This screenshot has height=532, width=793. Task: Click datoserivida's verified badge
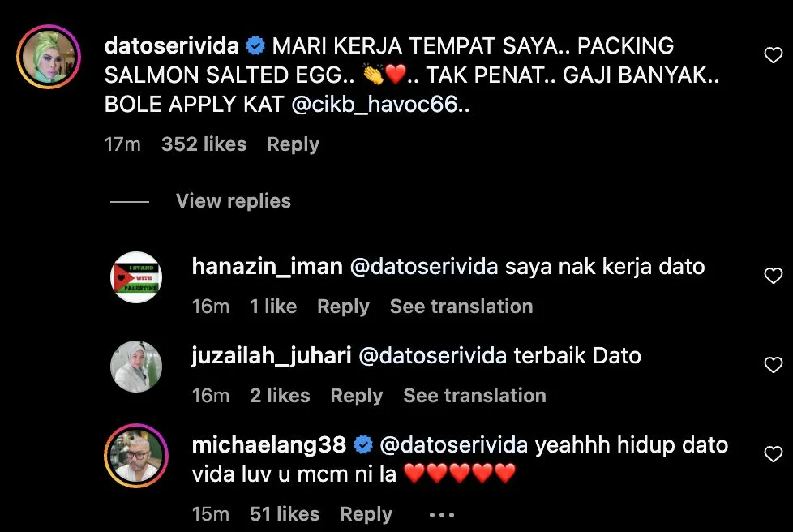point(255,46)
